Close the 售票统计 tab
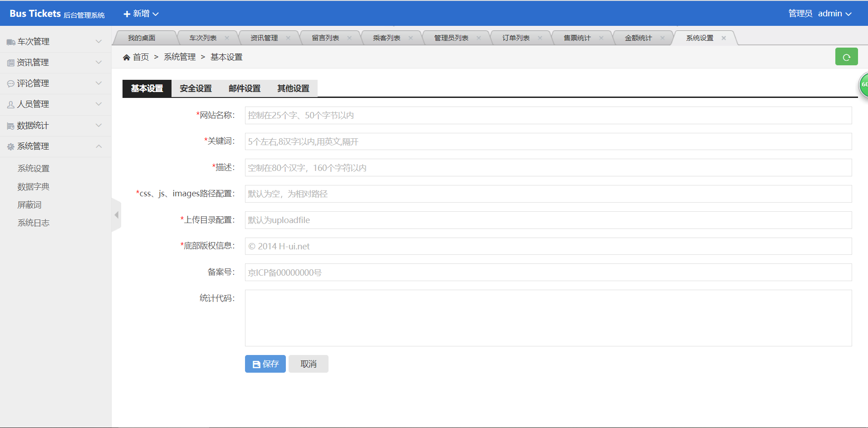Screen dimensions: 868x428 (601, 38)
